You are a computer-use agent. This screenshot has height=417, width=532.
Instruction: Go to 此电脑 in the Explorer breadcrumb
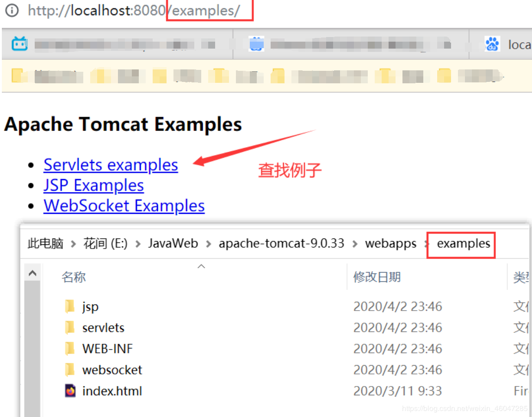coord(45,243)
